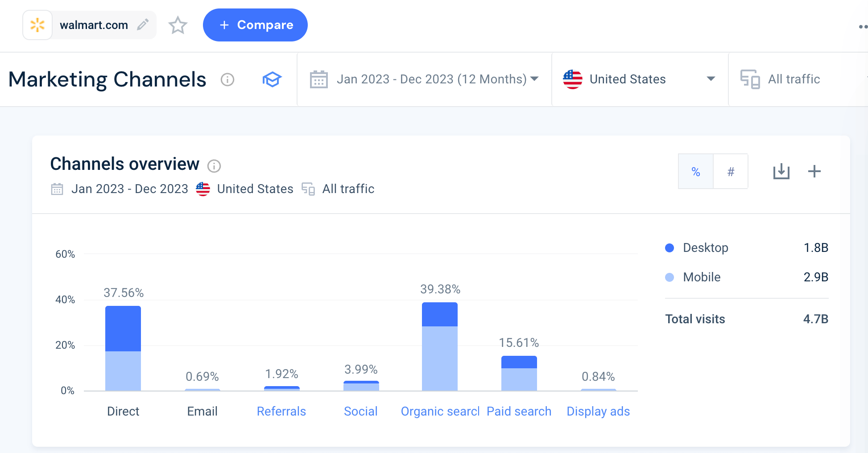
Task: Click the calendar icon in date filter
Action: click(x=319, y=79)
